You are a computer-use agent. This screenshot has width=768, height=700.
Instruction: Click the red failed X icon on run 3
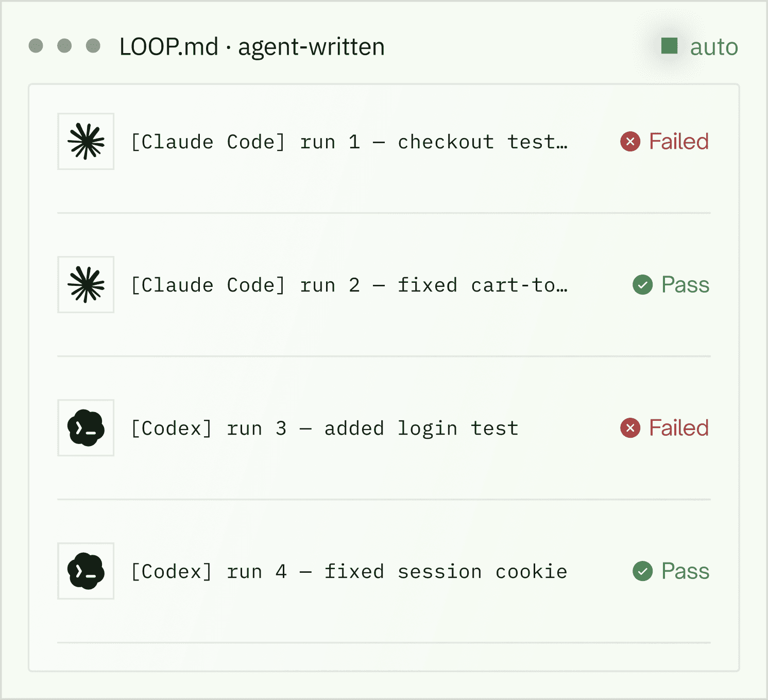(x=630, y=428)
